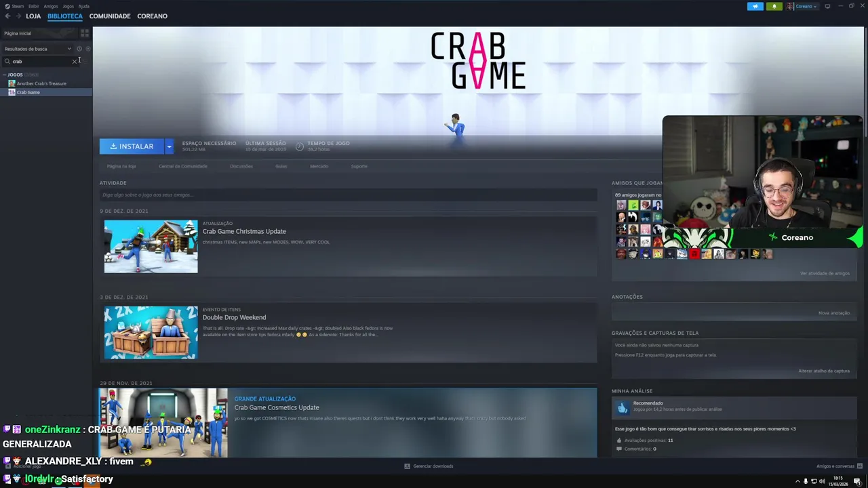Open Gerenciar downloads
The image size is (868, 488).
[429, 466]
